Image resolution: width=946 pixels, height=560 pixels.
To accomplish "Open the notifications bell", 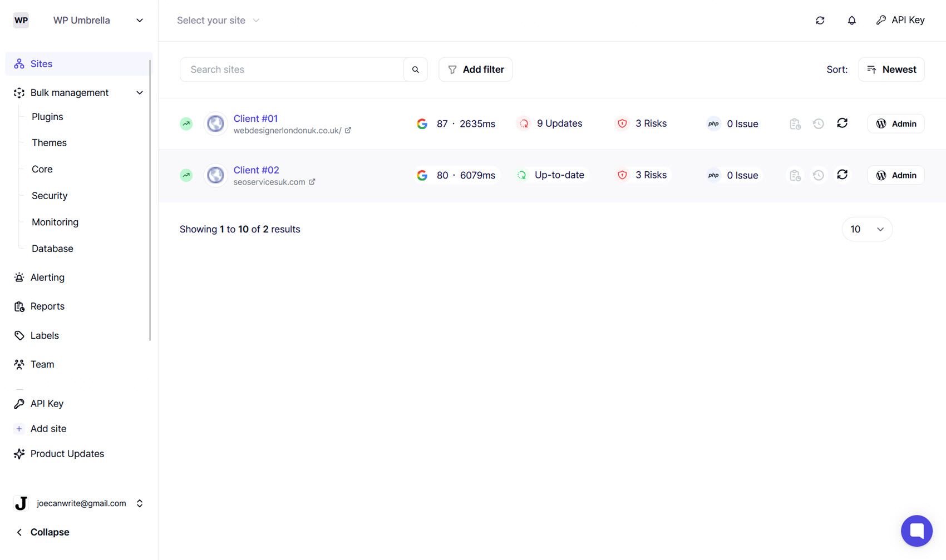I will [x=851, y=20].
